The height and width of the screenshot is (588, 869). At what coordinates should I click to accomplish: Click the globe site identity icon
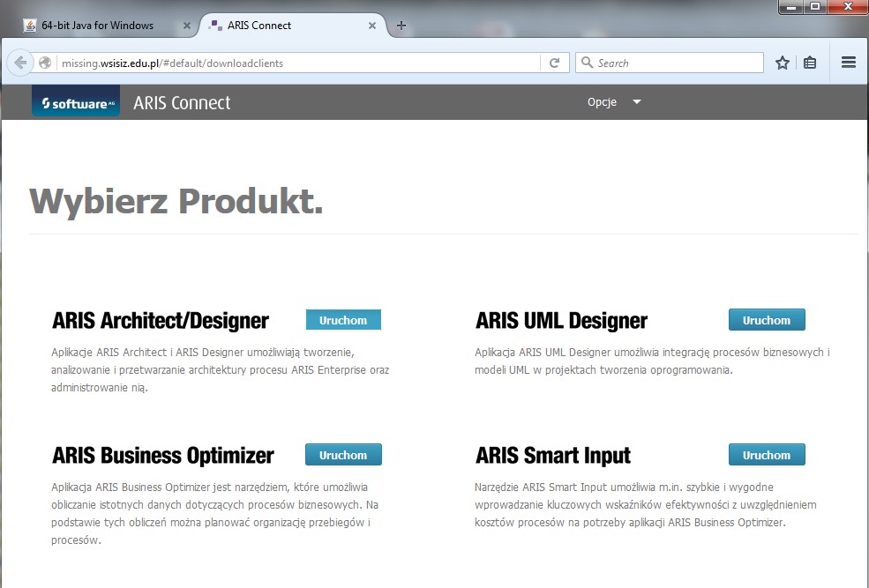tap(45, 63)
